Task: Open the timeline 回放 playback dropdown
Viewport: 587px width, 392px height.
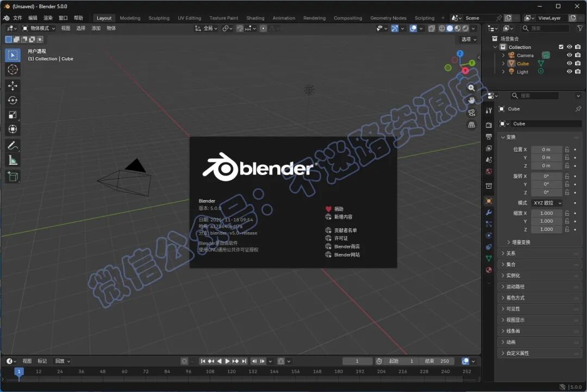Action: (x=63, y=361)
